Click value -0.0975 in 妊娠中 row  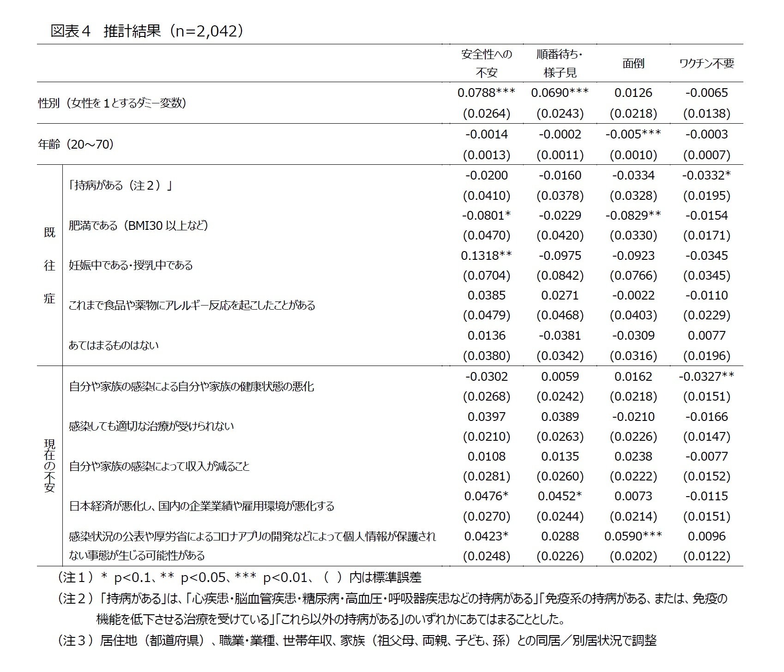(x=560, y=256)
